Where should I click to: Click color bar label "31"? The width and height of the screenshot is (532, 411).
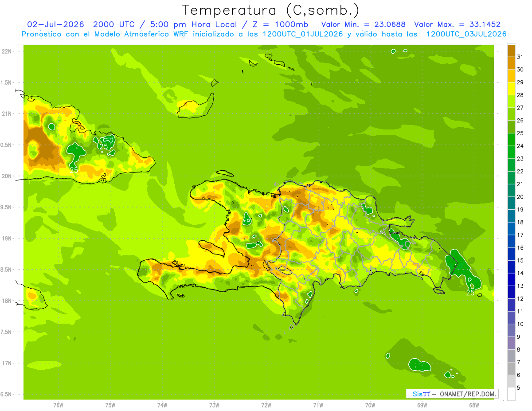(x=520, y=57)
